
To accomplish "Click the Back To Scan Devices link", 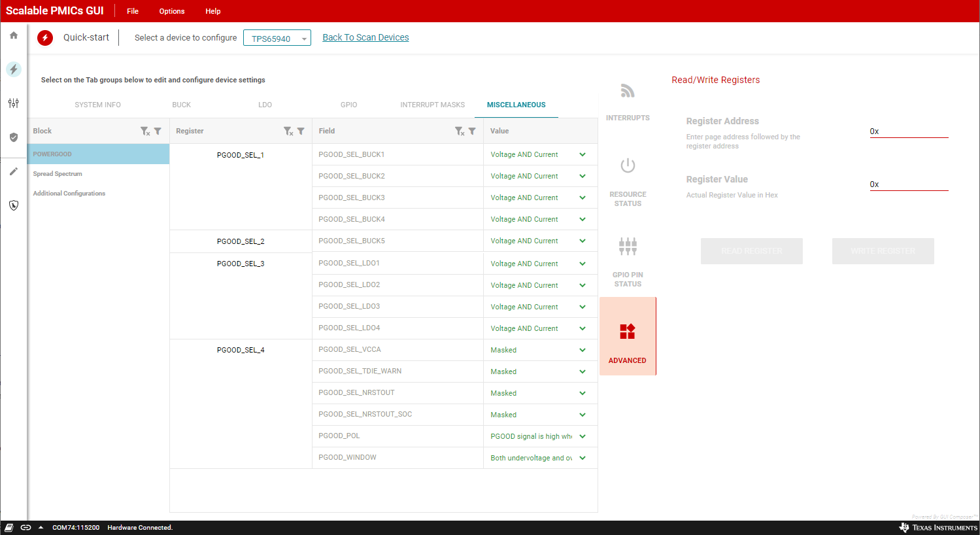I will pyautogui.click(x=365, y=37).
